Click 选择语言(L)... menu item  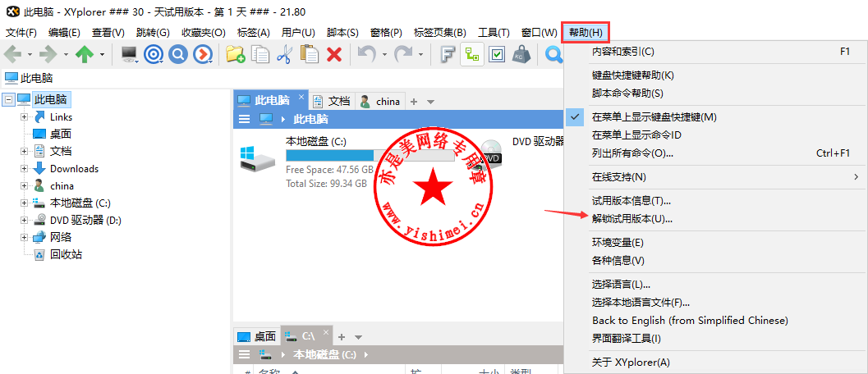point(621,285)
